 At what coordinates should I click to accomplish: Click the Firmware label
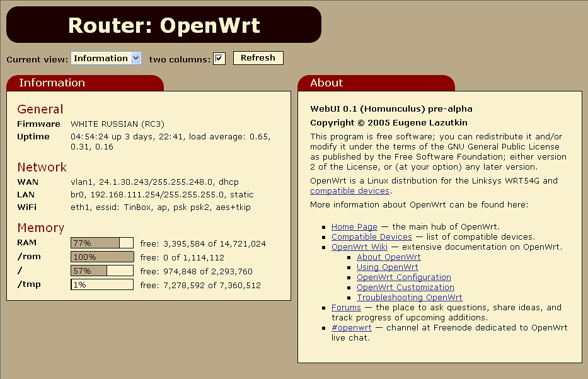click(38, 124)
